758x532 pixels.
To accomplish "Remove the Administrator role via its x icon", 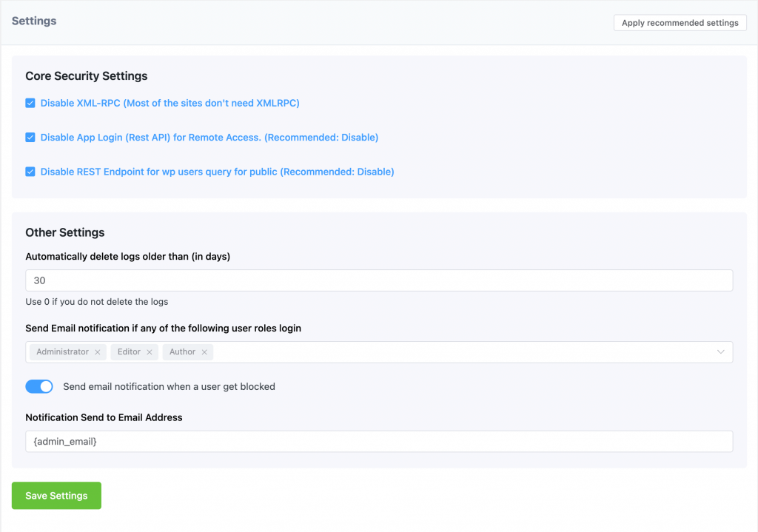I will coord(97,351).
